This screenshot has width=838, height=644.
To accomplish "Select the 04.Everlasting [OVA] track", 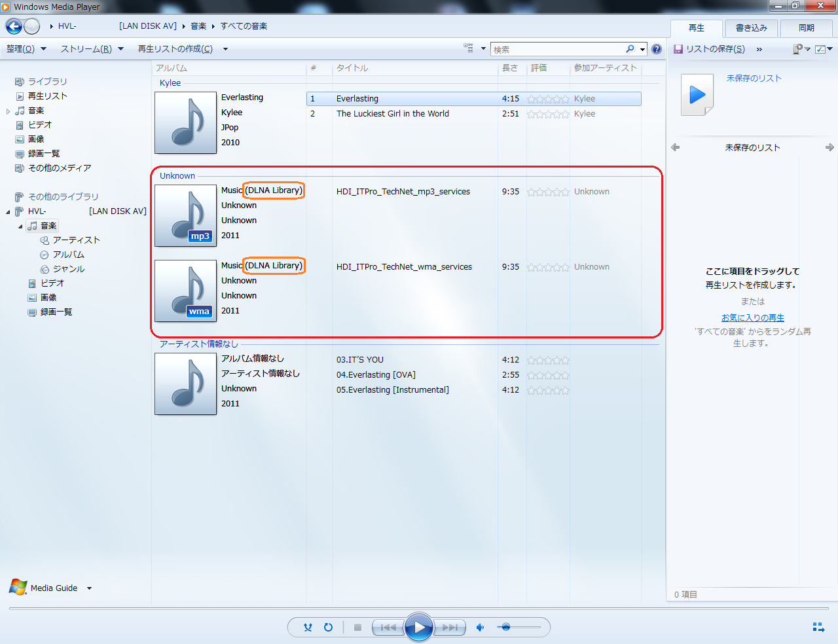I will (x=376, y=375).
